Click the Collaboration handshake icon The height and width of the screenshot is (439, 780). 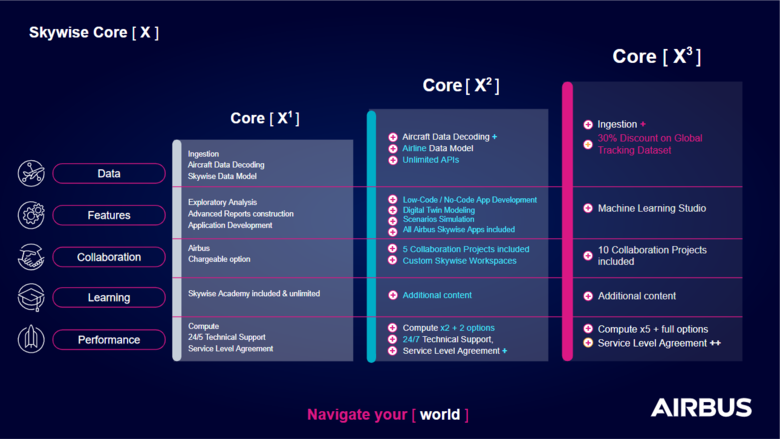tap(31, 257)
